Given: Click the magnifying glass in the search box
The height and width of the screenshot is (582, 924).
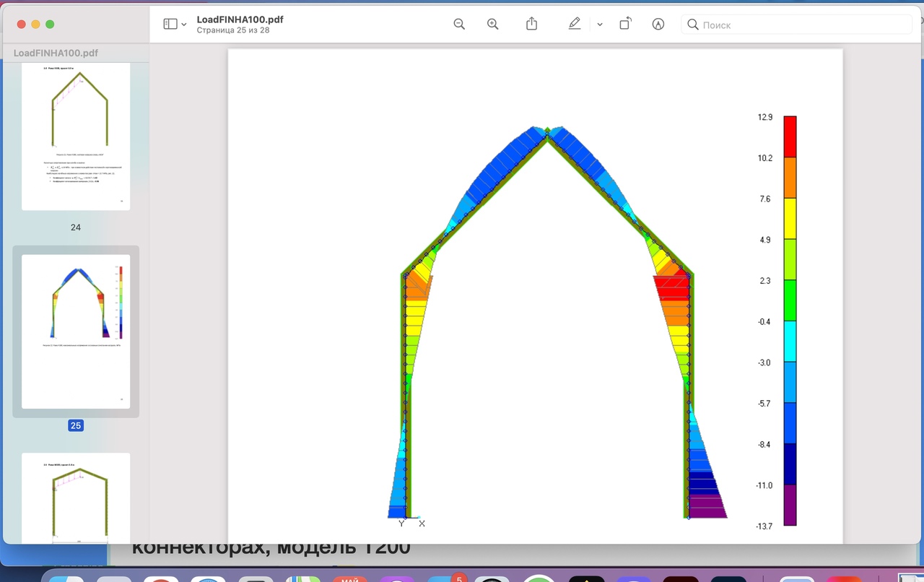Looking at the screenshot, I should (x=693, y=25).
